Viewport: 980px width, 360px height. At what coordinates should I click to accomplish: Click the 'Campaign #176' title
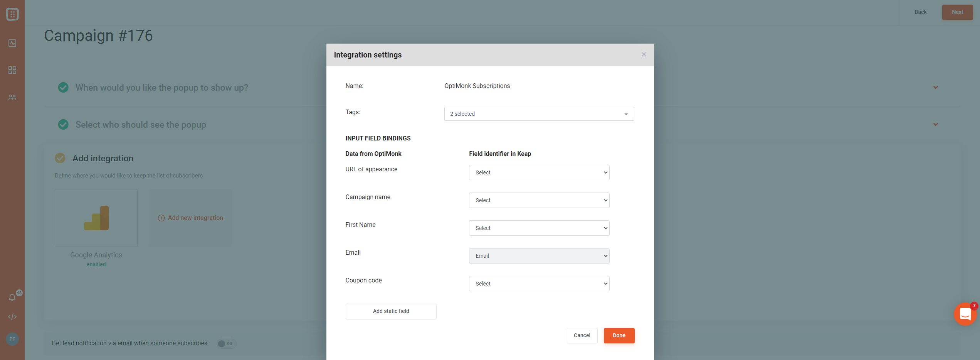pos(98,35)
